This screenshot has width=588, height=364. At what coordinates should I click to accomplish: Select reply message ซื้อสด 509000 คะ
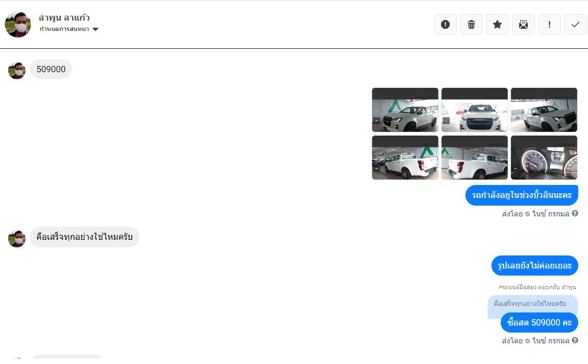point(539,322)
